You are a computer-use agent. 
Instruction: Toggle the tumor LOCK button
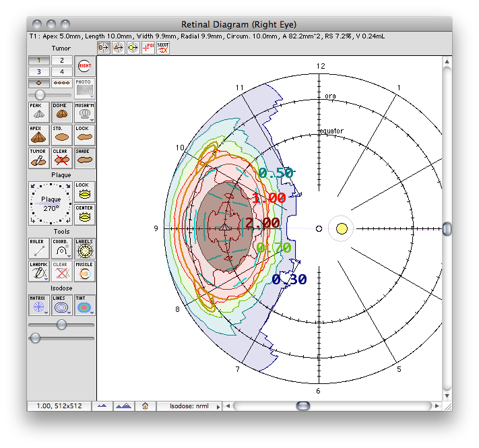[x=85, y=135]
